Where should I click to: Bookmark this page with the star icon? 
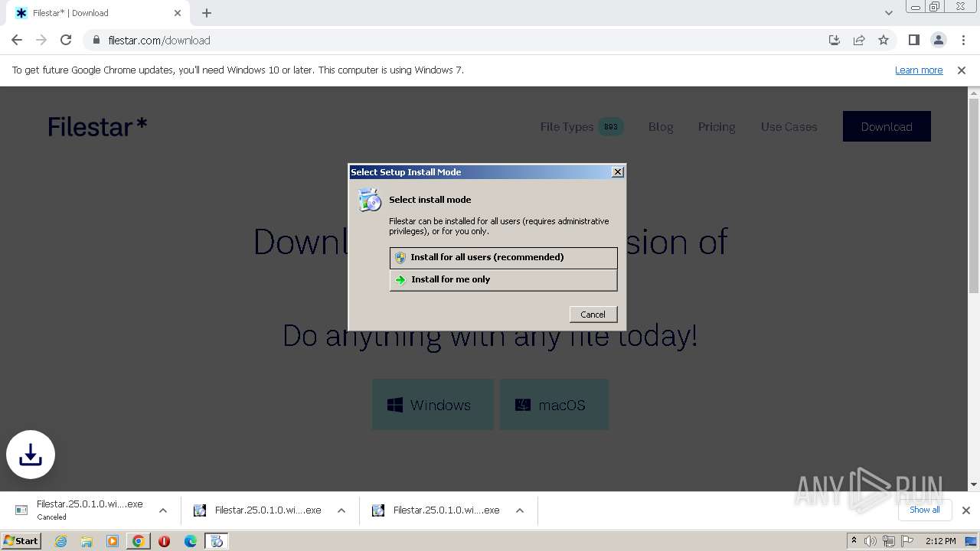pyautogui.click(x=884, y=40)
